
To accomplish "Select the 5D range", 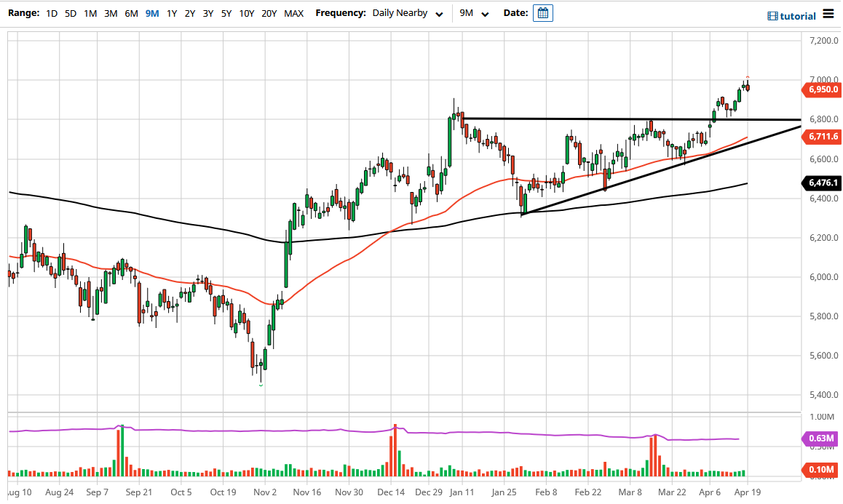I will point(70,13).
